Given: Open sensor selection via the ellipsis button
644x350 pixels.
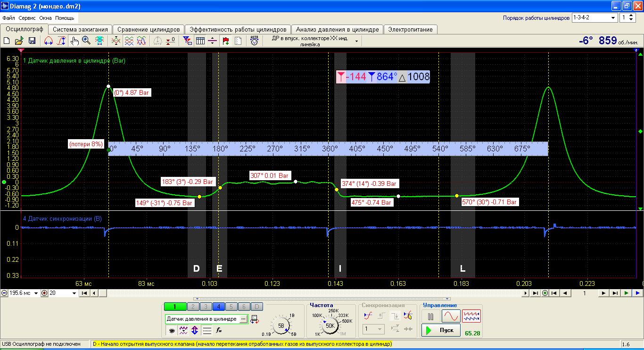Looking at the screenshot, I should coord(243,319).
